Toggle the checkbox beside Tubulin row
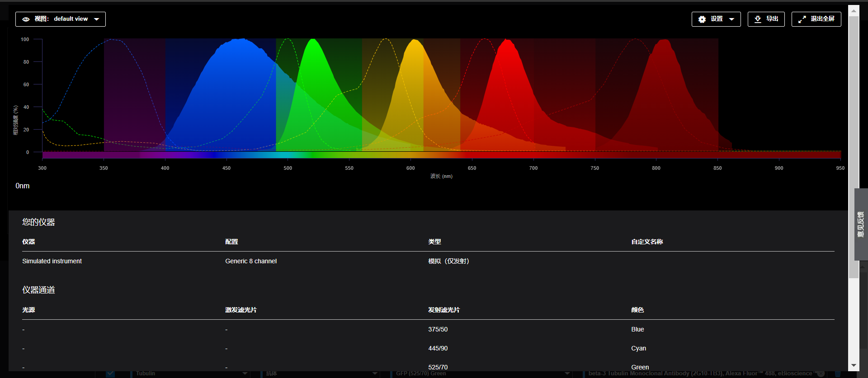 (110, 374)
